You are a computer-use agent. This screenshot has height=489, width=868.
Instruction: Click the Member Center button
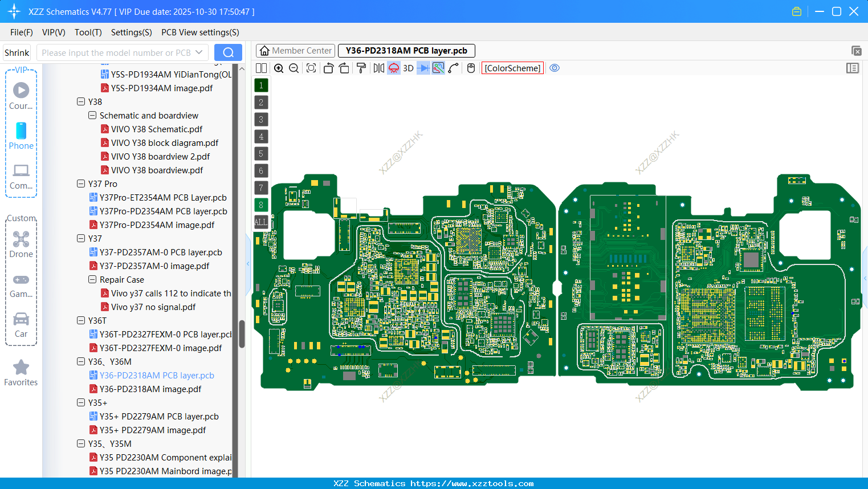point(295,50)
